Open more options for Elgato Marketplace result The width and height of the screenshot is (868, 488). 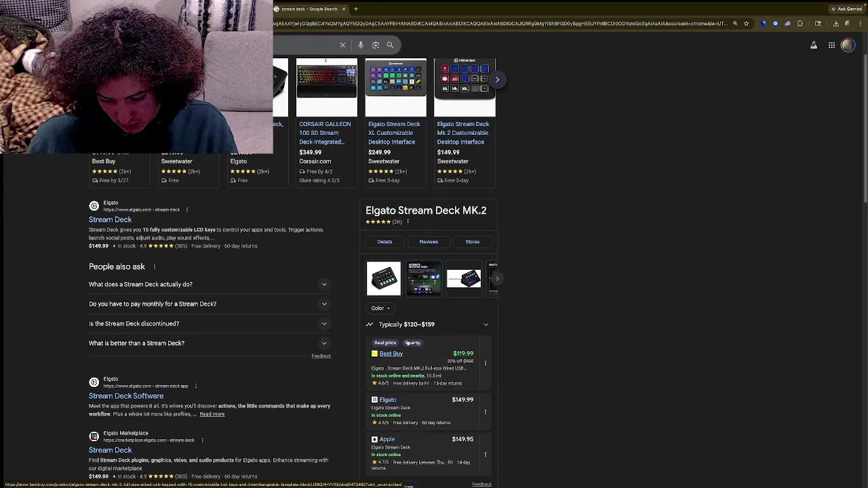pos(202,440)
